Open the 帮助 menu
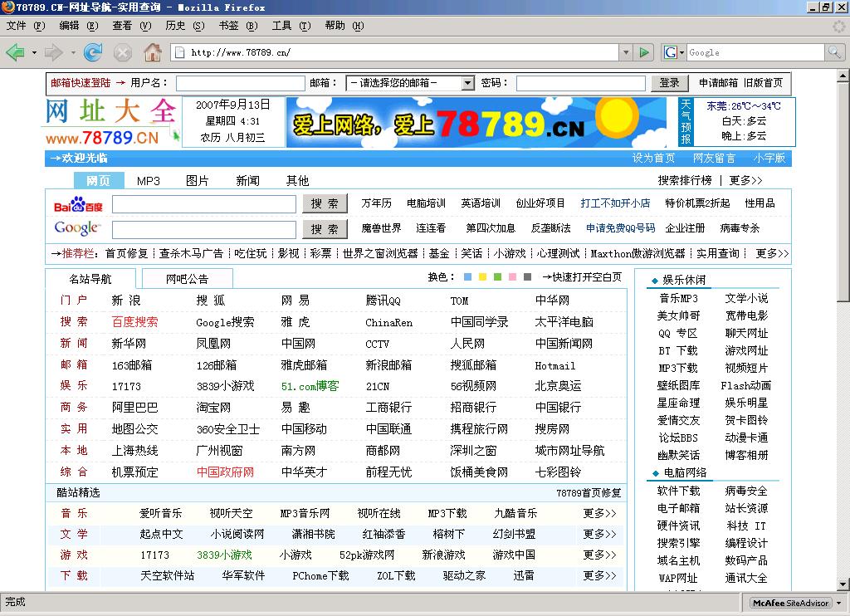The image size is (850, 616). (x=344, y=26)
